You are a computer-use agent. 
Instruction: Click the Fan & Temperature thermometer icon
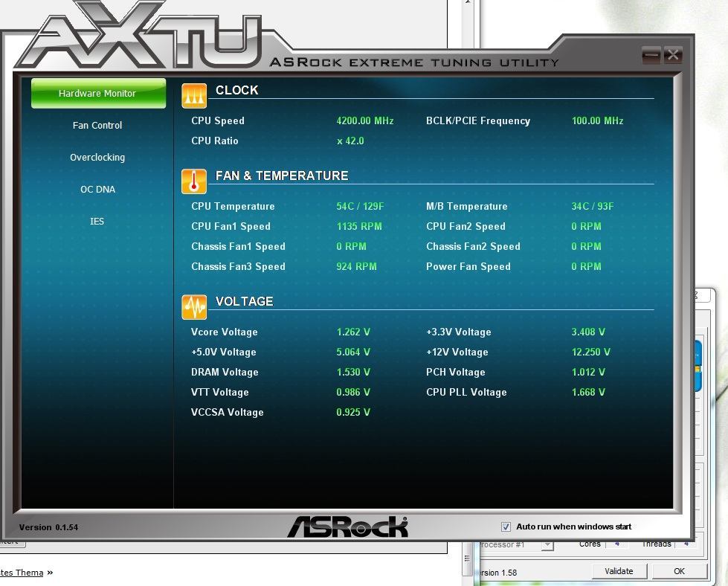194,181
